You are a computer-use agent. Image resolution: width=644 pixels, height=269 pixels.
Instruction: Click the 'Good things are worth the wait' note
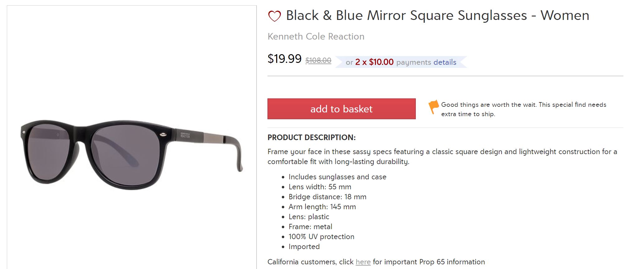[x=523, y=109]
